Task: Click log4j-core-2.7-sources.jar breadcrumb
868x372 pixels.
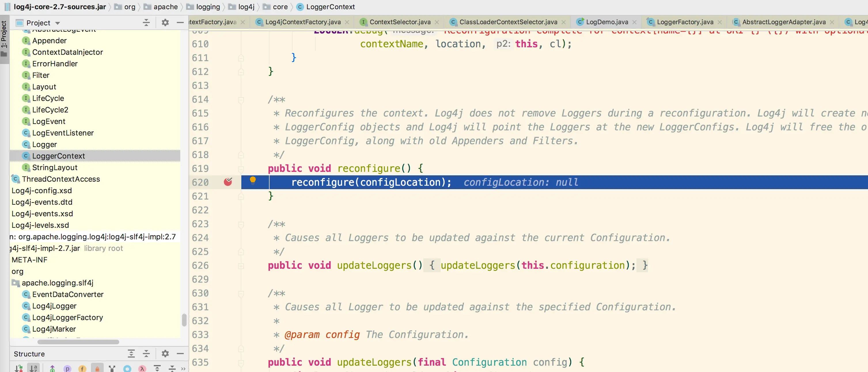Action: coord(55,7)
